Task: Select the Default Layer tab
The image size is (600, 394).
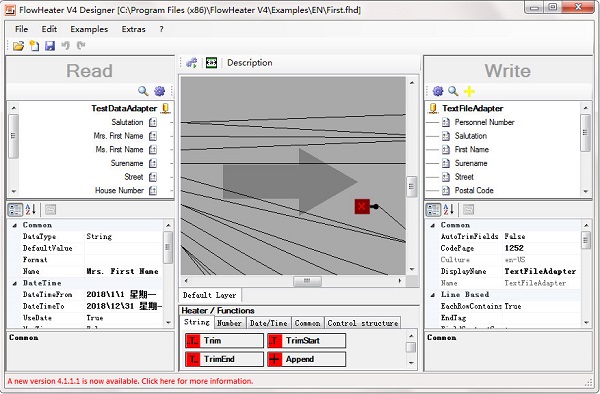Action: tap(209, 295)
